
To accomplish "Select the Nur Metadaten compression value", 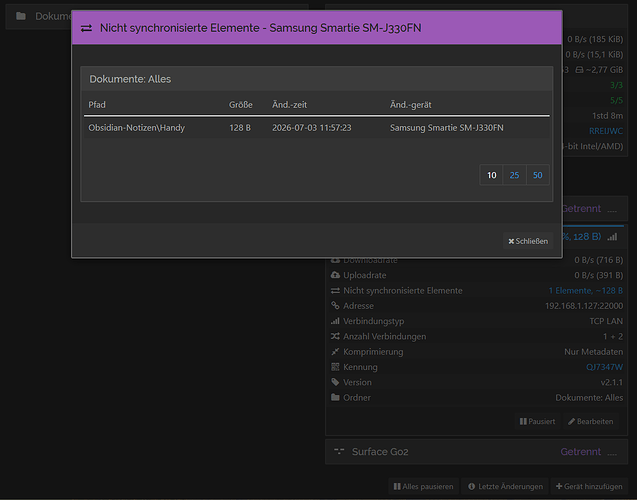I will pos(593,351).
